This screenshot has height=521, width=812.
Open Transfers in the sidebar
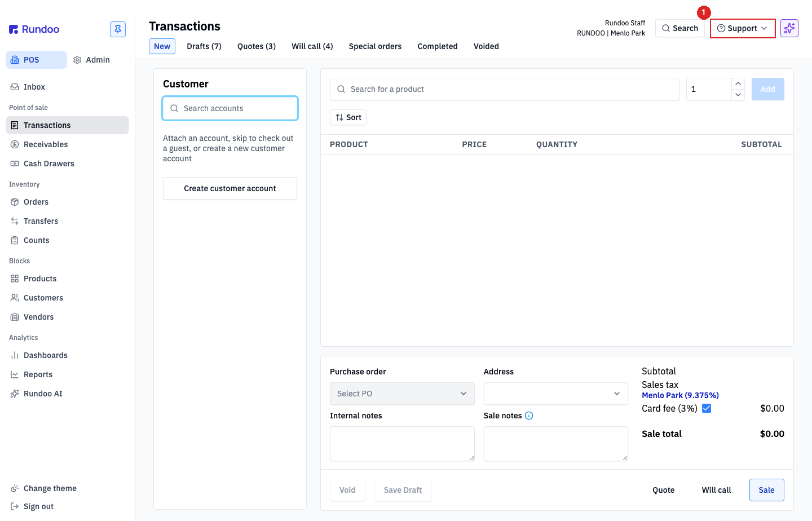(x=67, y=221)
